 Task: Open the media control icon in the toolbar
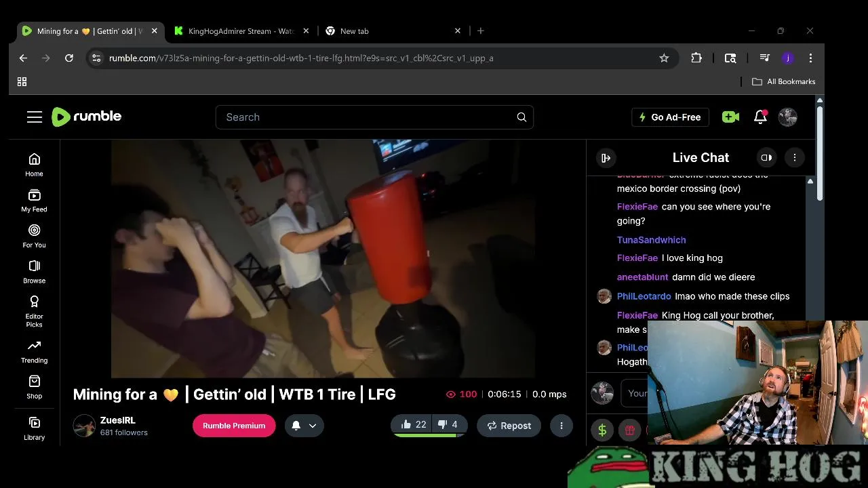click(765, 58)
